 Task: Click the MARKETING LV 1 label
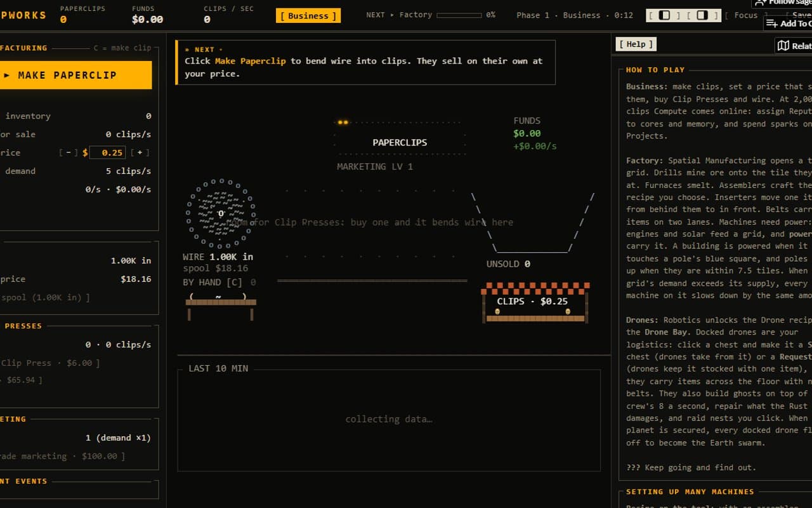(x=375, y=166)
